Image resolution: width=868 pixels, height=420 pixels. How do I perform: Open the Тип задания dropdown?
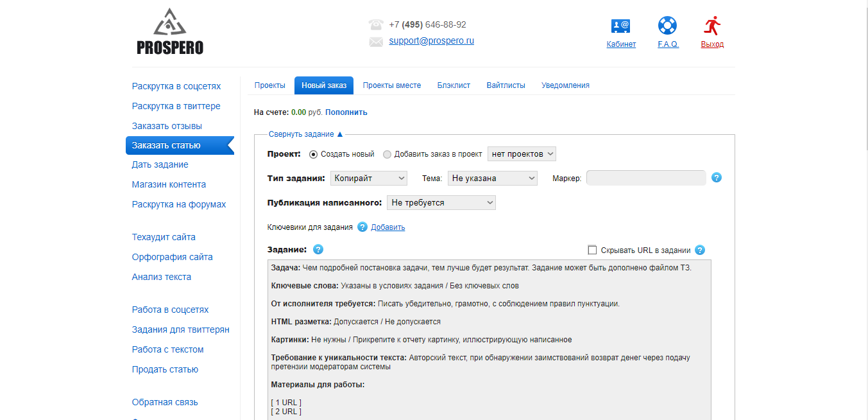[x=368, y=178]
